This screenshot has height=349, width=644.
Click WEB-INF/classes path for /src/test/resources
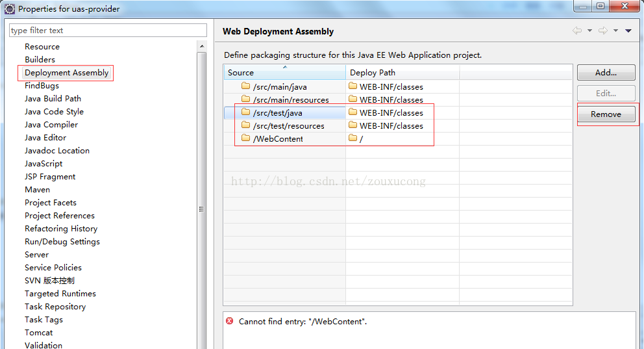pos(391,126)
